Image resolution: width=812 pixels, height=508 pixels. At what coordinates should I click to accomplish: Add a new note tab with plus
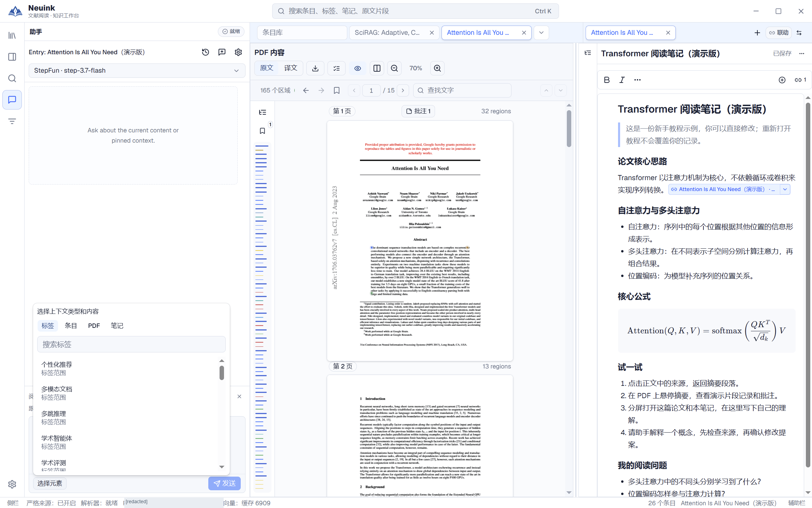pyautogui.click(x=757, y=33)
